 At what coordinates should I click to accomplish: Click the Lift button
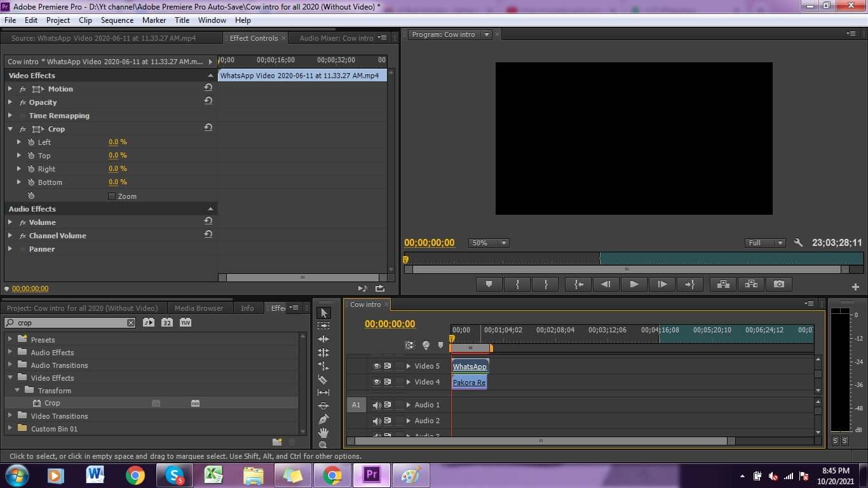tap(723, 284)
